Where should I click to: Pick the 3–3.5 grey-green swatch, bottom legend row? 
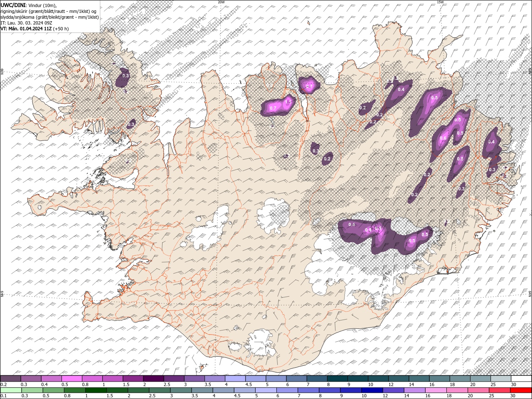tap(181, 390)
